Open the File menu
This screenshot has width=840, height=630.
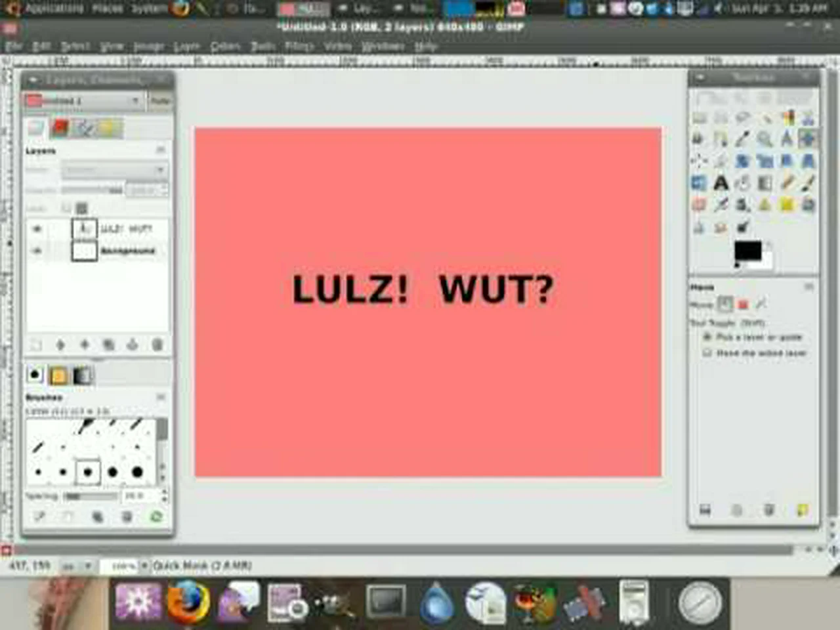[x=13, y=47]
